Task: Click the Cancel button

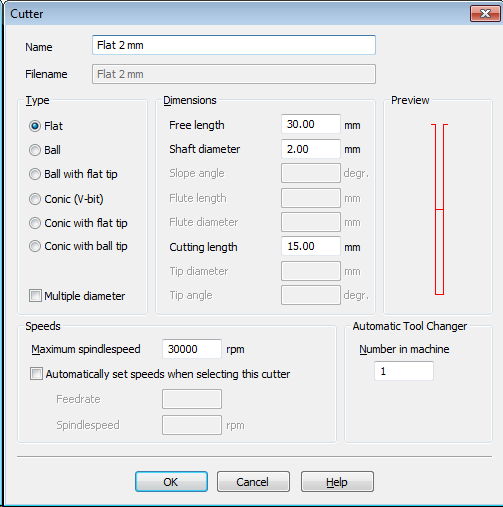Action: point(253,482)
